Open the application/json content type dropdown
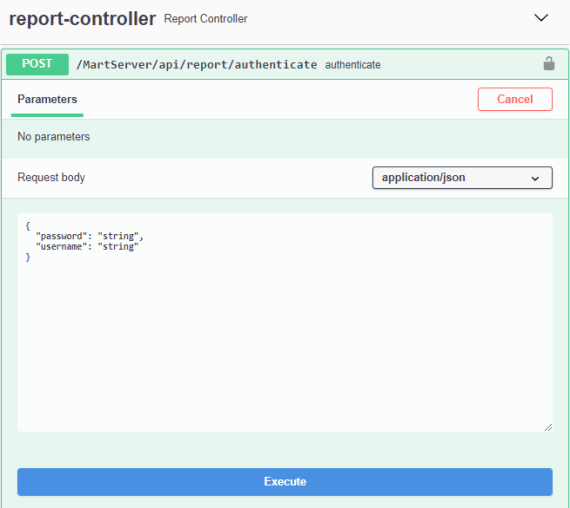This screenshot has width=570, height=508. (462, 177)
